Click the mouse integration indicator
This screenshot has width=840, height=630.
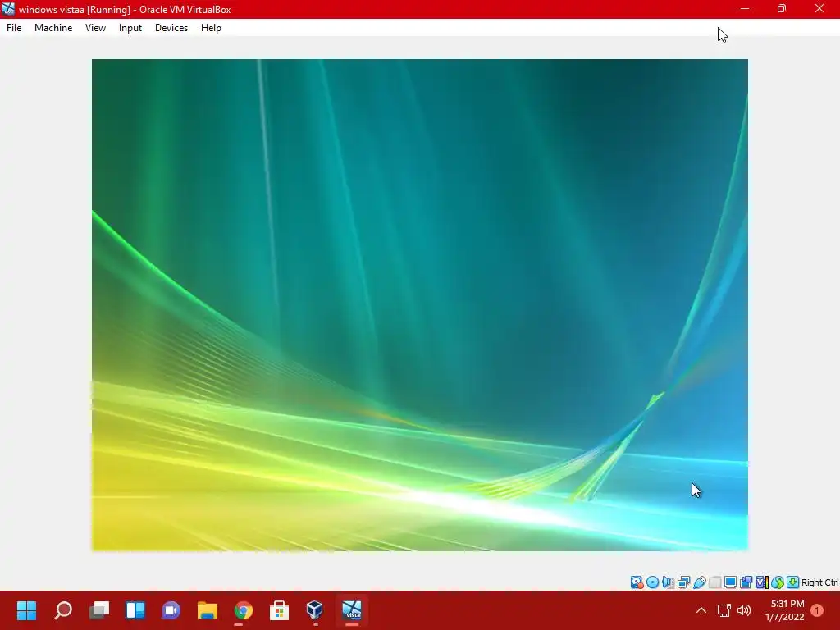point(778,582)
